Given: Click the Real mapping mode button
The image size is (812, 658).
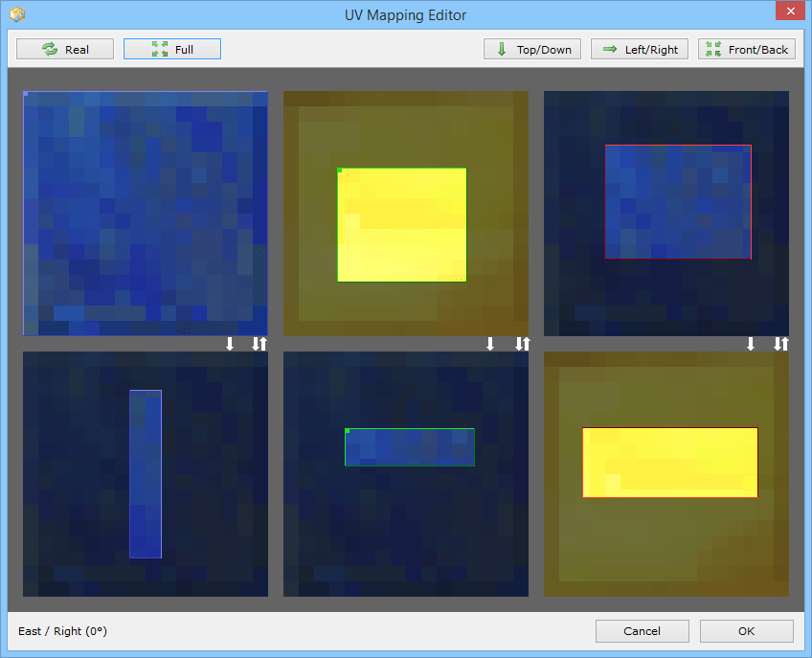Looking at the screenshot, I should pyautogui.click(x=65, y=50).
